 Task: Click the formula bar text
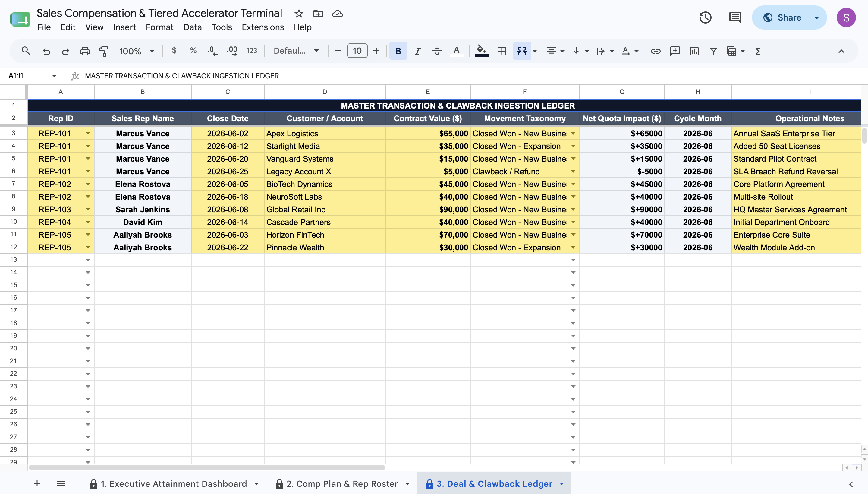pos(182,76)
